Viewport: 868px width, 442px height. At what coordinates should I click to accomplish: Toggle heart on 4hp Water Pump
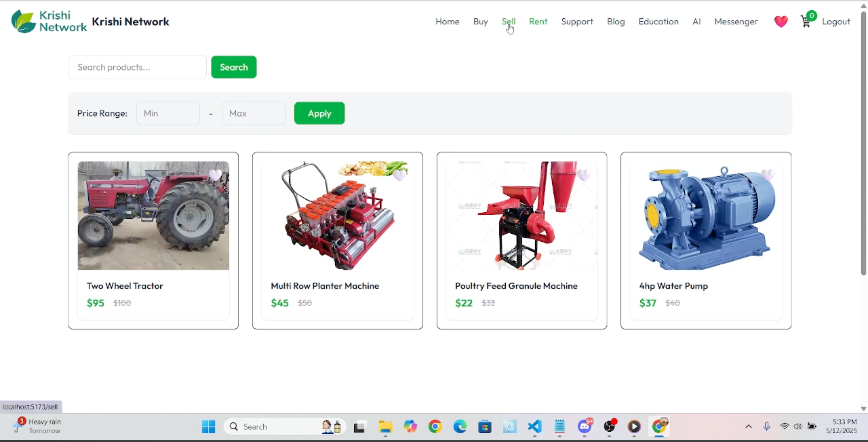click(768, 175)
